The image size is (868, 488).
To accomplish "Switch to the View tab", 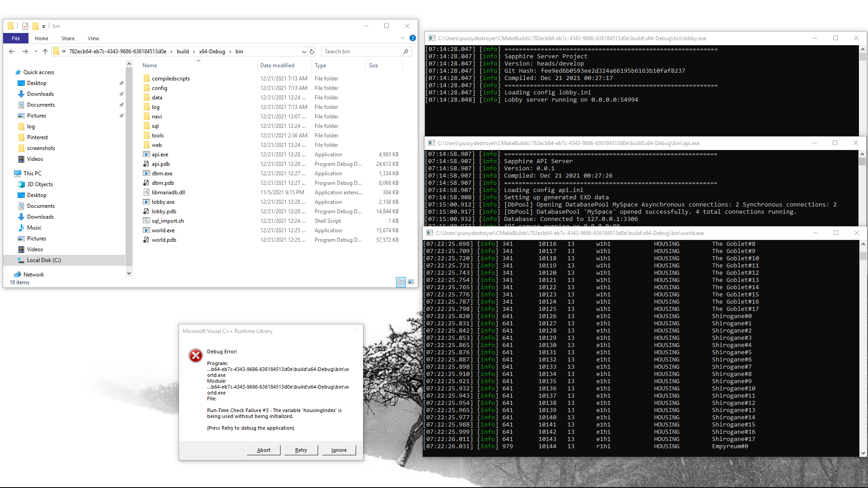I will click(x=93, y=38).
